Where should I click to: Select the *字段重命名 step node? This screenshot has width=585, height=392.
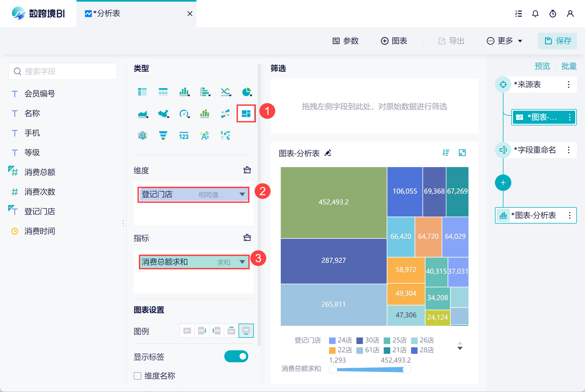(x=535, y=150)
